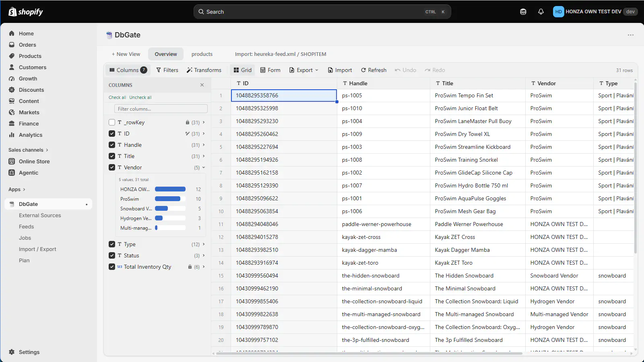Expand the Type column values
The width and height of the screenshot is (644, 362).
coord(204,244)
